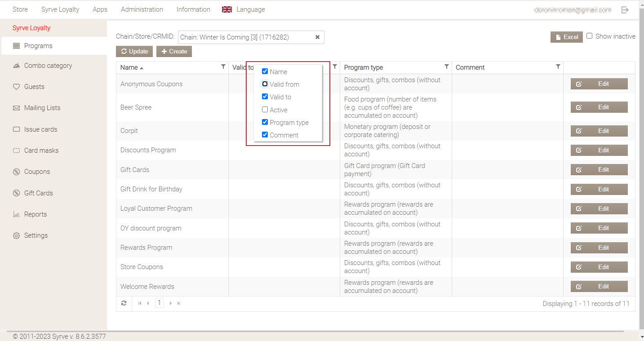Go to next page arrow in pager
The image size is (644, 341).
[x=171, y=303]
